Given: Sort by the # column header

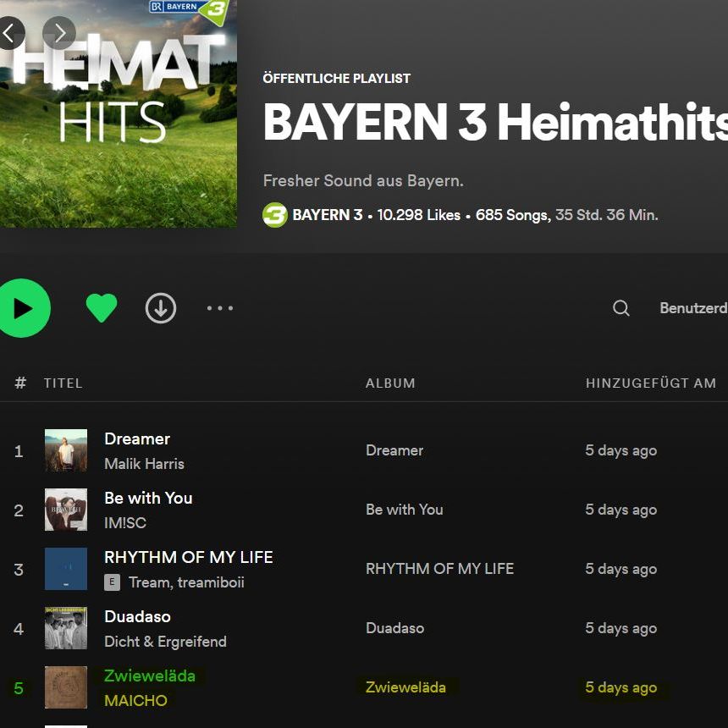Looking at the screenshot, I should (x=20, y=383).
